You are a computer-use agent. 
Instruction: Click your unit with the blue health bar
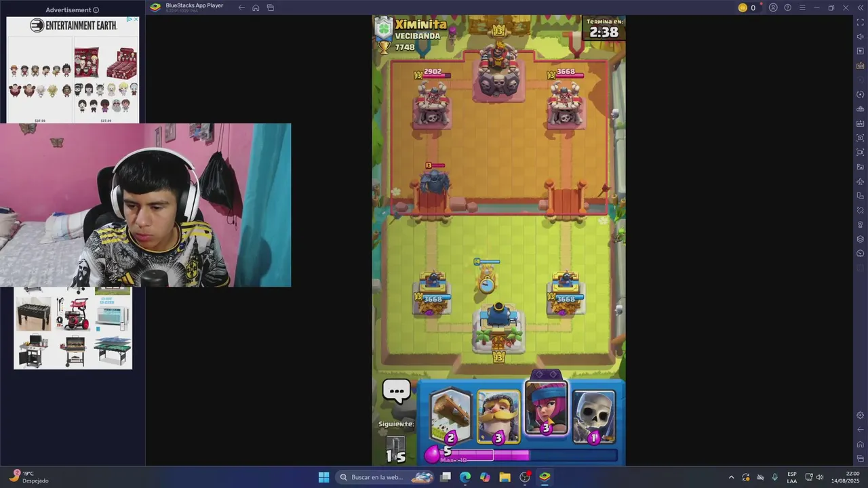487,279
